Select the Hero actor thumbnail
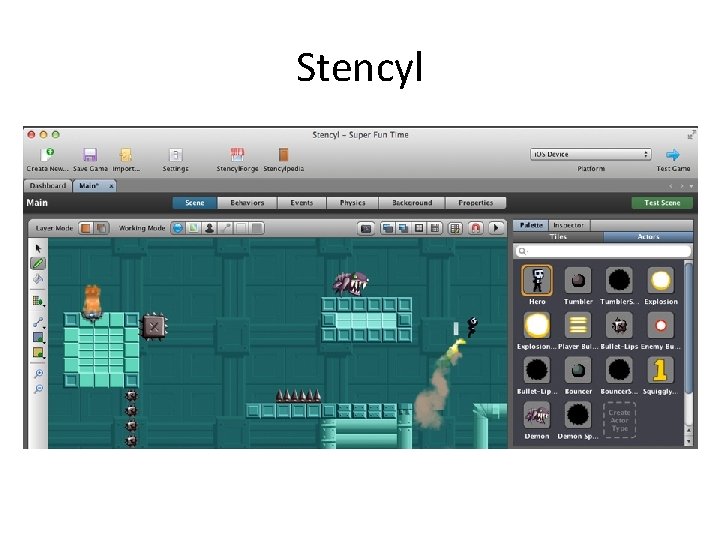 click(x=537, y=280)
